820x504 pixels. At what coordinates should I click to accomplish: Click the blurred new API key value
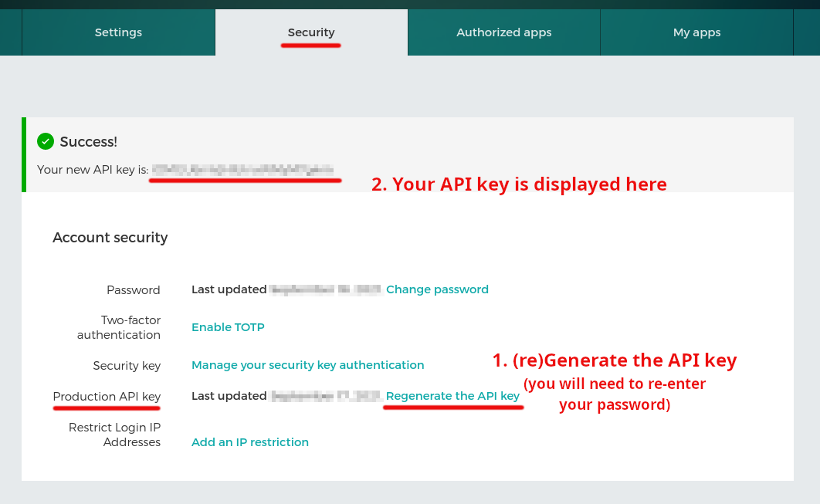point(242,170)
